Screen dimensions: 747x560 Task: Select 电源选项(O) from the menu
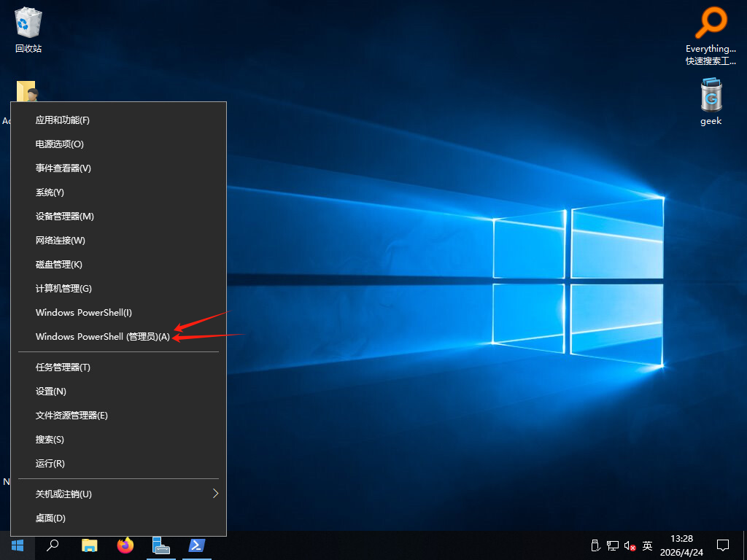(x=118, y=144)
